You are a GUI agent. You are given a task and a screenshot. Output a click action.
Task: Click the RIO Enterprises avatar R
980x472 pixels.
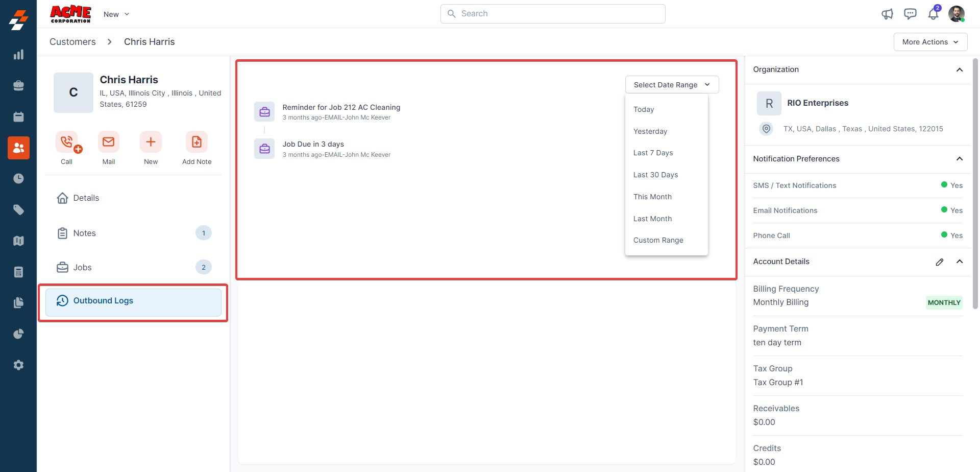tap(769, 104)
